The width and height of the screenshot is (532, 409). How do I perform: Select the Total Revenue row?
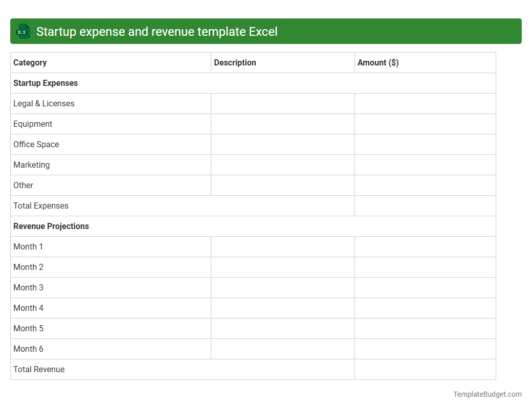39,369
